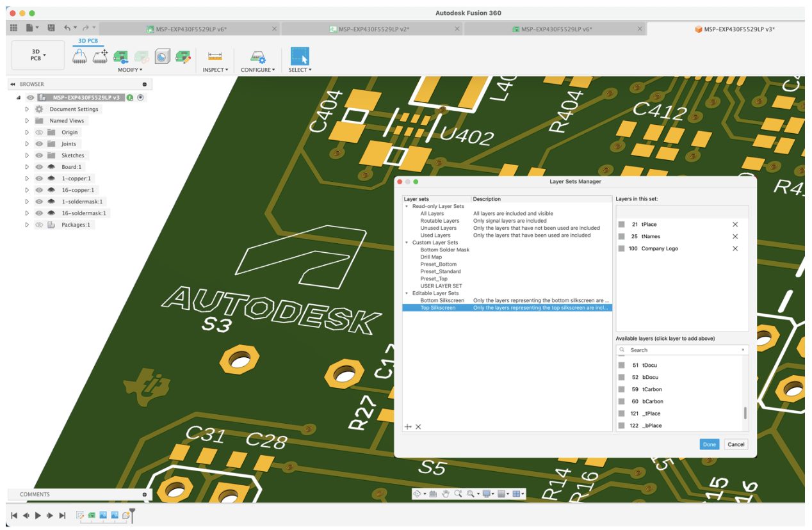Hide the Board:1 body in browser

[39, 167]
